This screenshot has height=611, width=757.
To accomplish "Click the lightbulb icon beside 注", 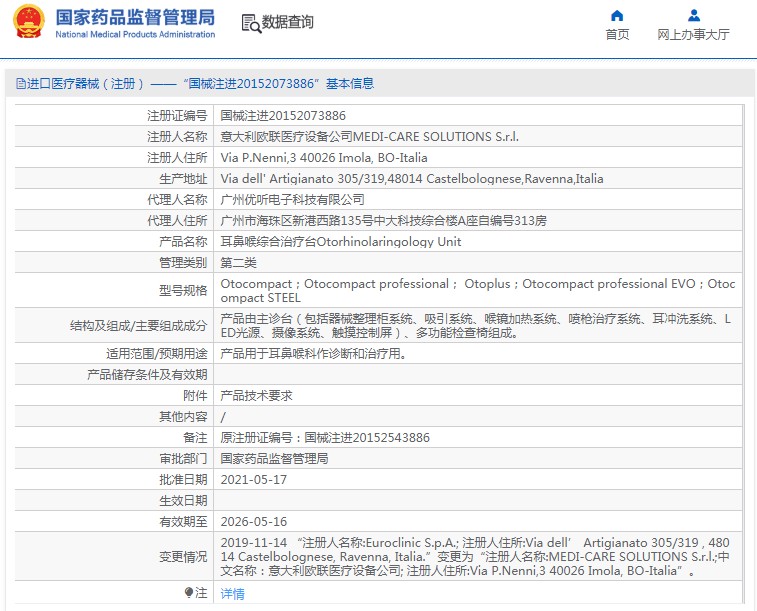I will pyautogui.click(x=189, y=593).
